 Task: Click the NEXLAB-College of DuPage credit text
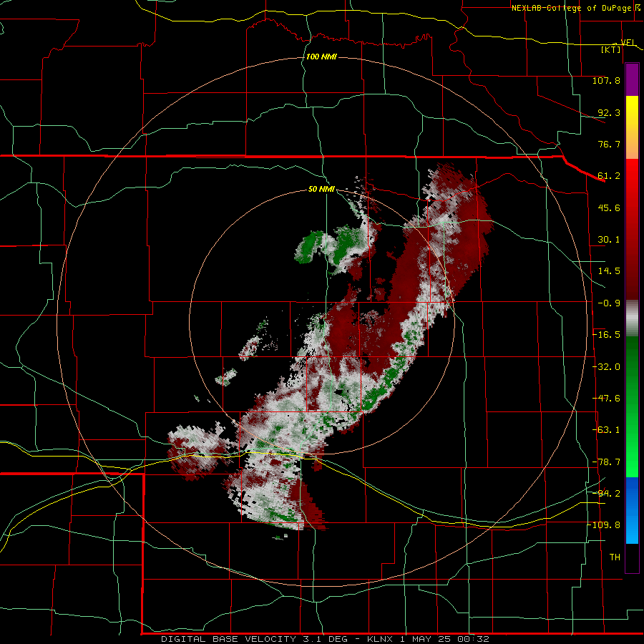point(571,8)
